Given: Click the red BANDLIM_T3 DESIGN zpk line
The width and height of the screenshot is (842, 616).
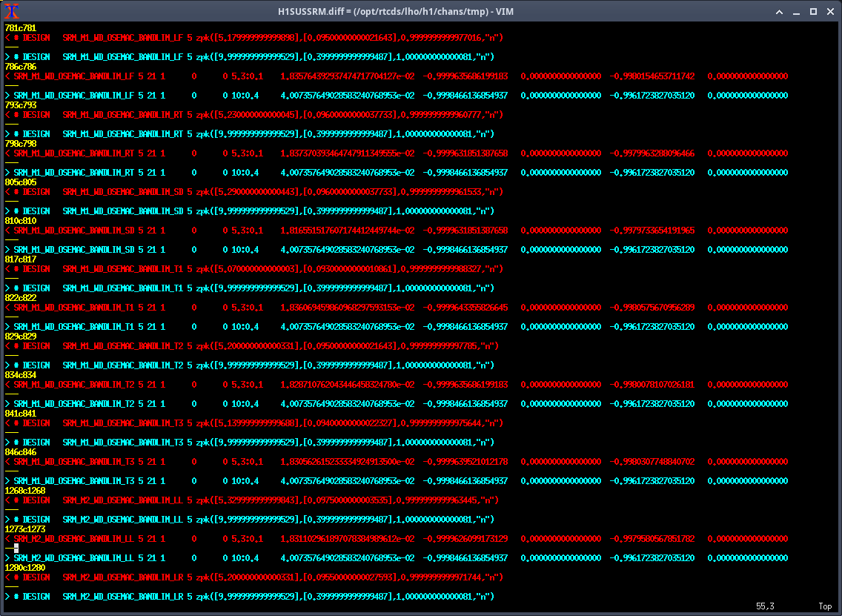Looking at the screenshot, I should pos(252,423).
